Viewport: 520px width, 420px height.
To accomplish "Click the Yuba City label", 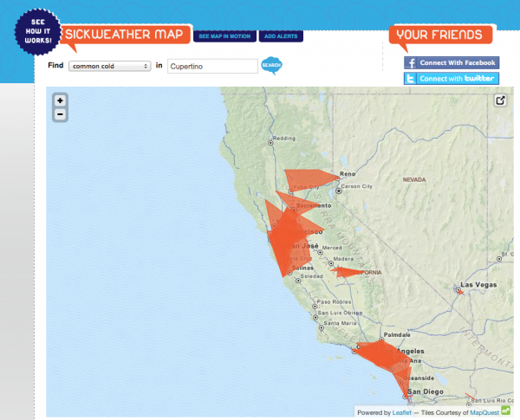I will pyautogui.click(x=306, y=187).
